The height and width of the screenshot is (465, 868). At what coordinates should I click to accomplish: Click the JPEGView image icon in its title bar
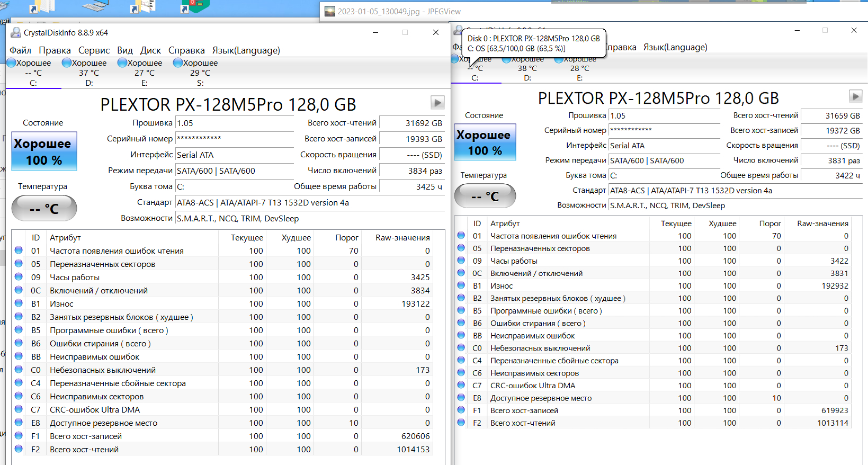coord(330,11)
